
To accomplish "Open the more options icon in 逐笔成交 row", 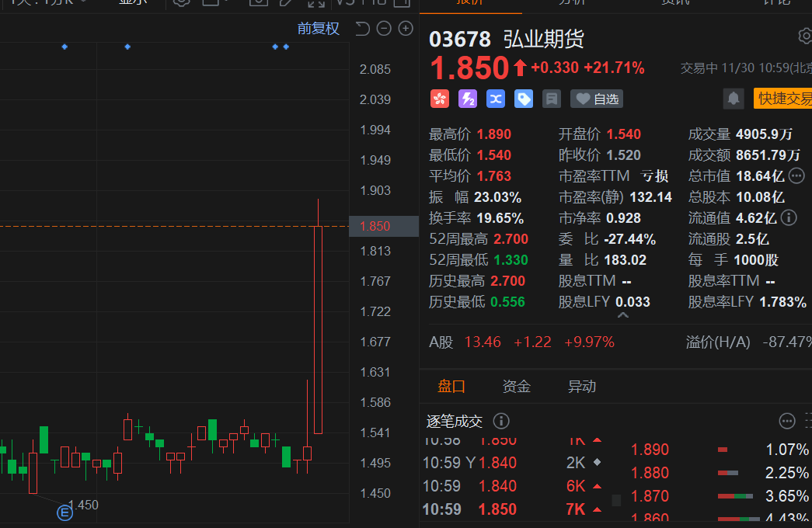I will tap(787, 421).
